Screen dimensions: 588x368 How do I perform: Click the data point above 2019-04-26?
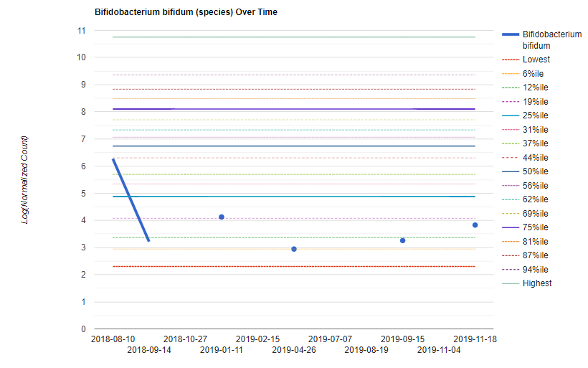(x=294, y=249)
